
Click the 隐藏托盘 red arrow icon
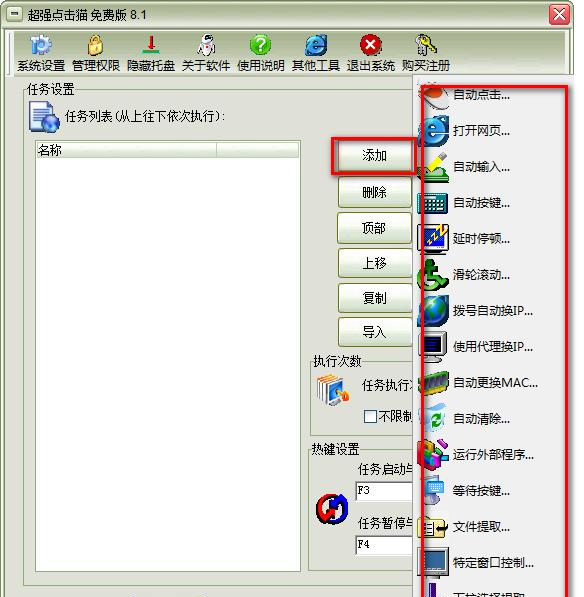coord(151,45)
